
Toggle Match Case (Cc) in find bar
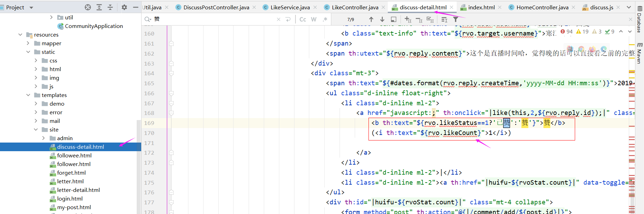click(303, 19)
